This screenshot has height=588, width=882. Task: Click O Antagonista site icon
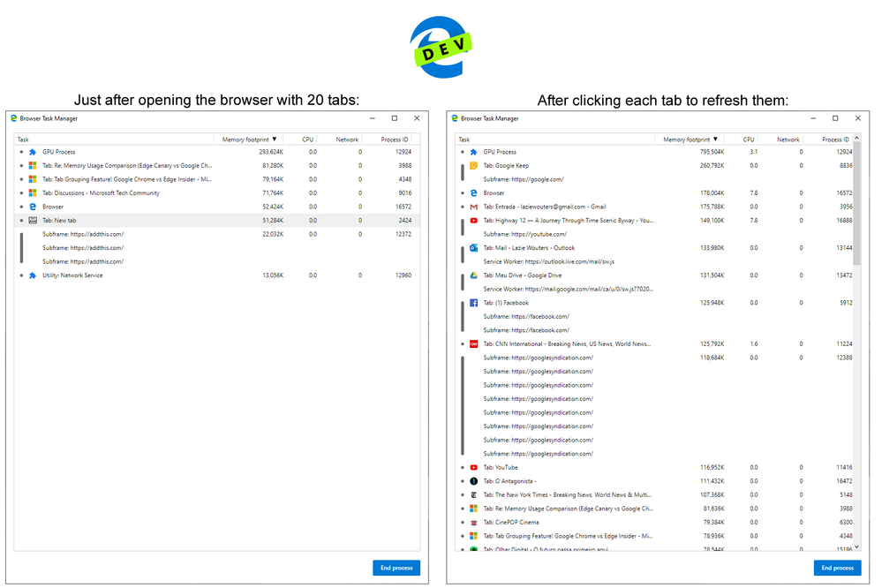pos(473,481)
